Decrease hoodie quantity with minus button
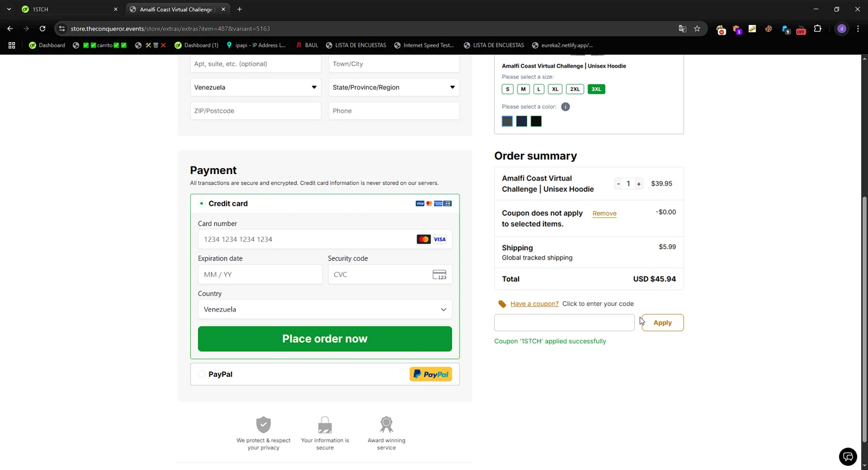The height and width of the screenshot is (470, 868). (619, 184)
